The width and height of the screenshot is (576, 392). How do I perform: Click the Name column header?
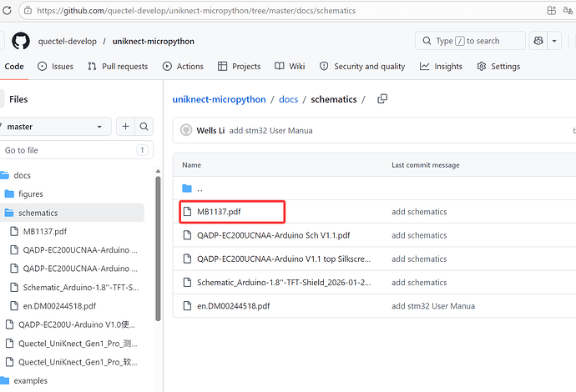tap(191, 165)
